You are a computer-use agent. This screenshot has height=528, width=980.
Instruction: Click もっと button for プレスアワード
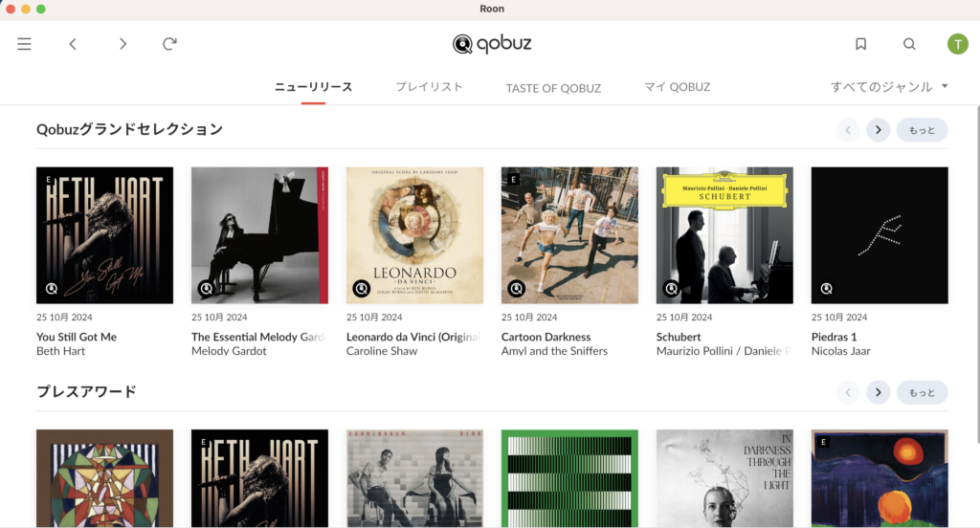point(922,392)
